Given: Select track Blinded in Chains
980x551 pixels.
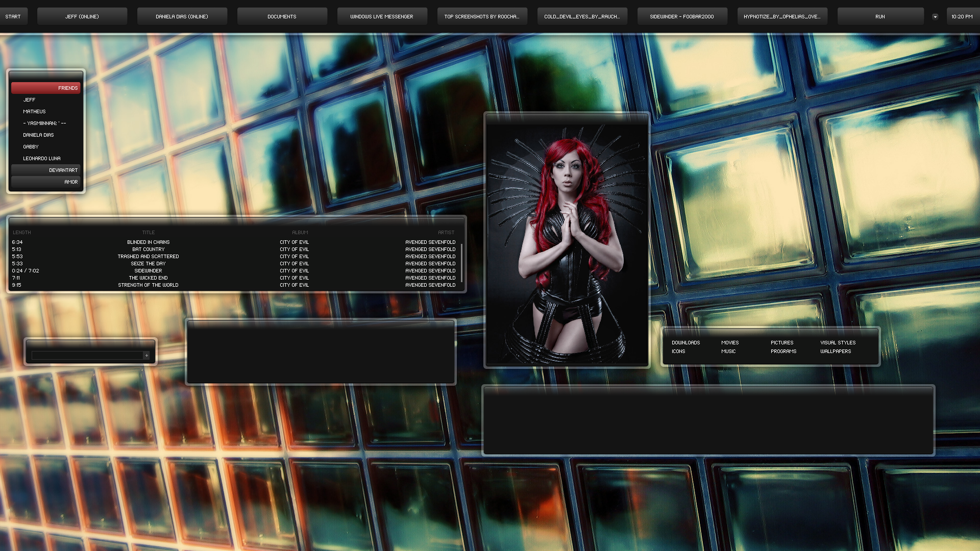Looking at the screenshot, I should (x=234, y=242).
